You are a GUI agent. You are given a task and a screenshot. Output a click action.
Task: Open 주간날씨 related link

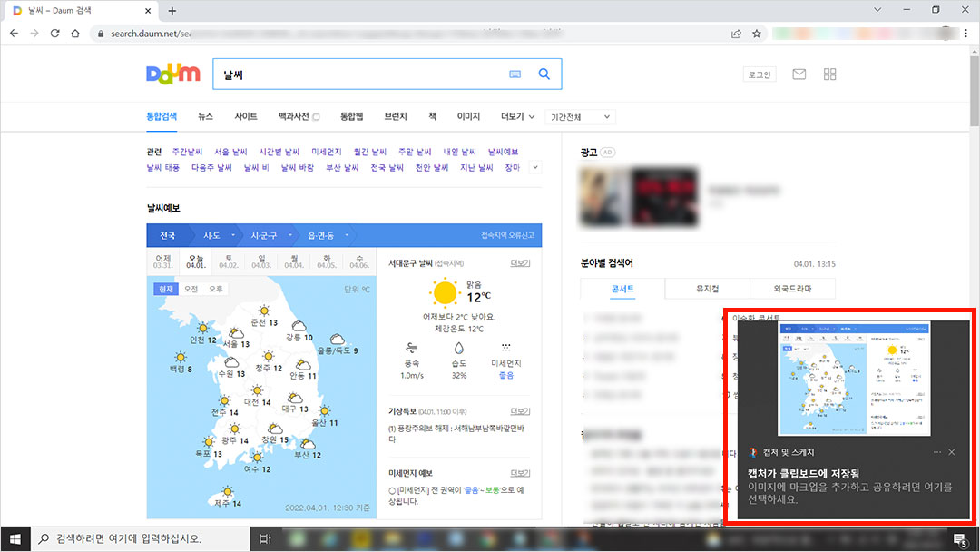[188, 152]
